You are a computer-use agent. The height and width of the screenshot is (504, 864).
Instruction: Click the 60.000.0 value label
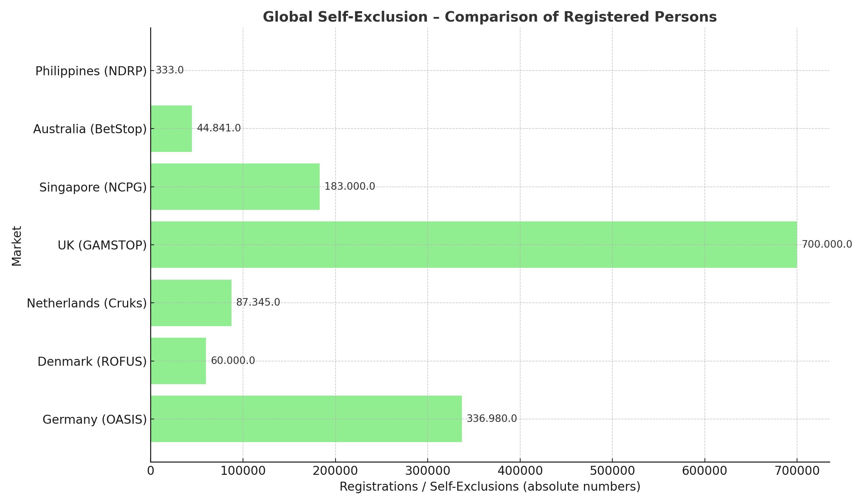click(x=233, y=361)
